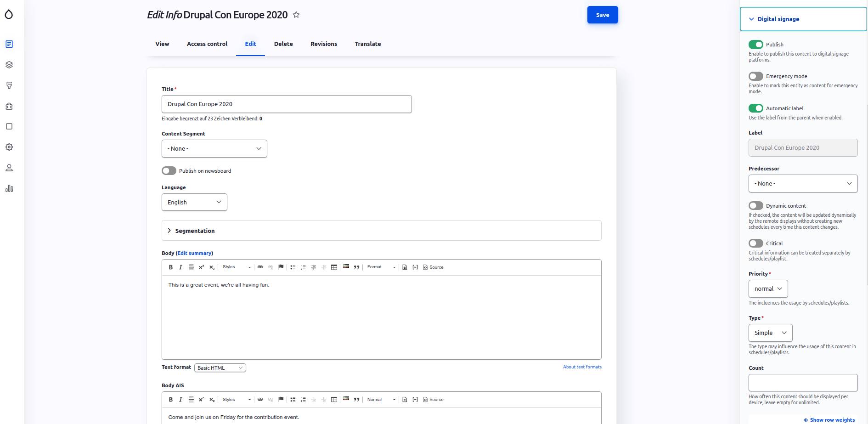The width and height of the screenshot is (868, 424).
Task: Open the About text formats link
Action: point(582,367)
